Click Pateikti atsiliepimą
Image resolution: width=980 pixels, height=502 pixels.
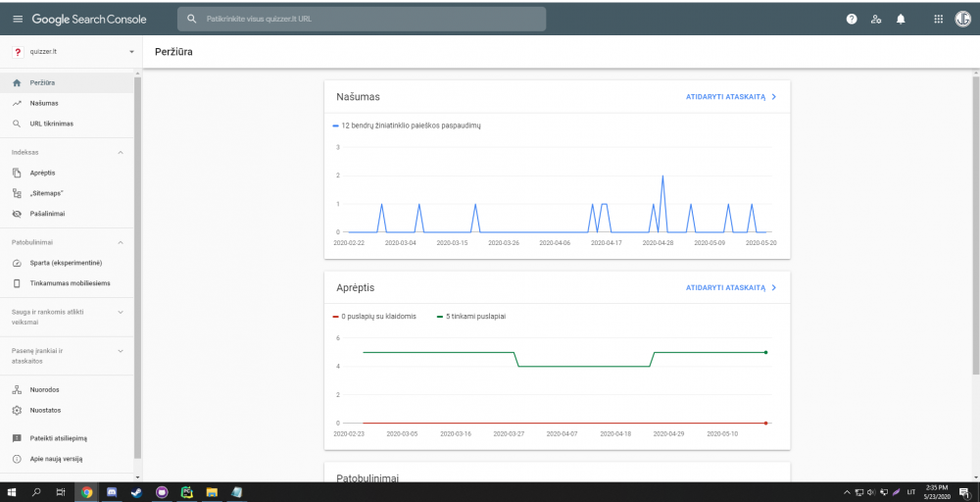[67, 438]
